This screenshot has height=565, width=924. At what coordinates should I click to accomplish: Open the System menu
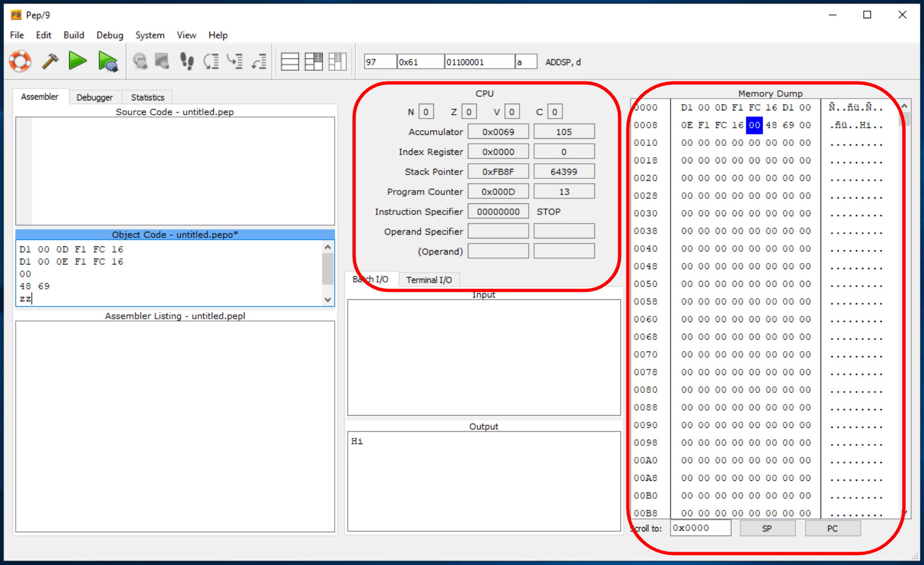point(150,35)
